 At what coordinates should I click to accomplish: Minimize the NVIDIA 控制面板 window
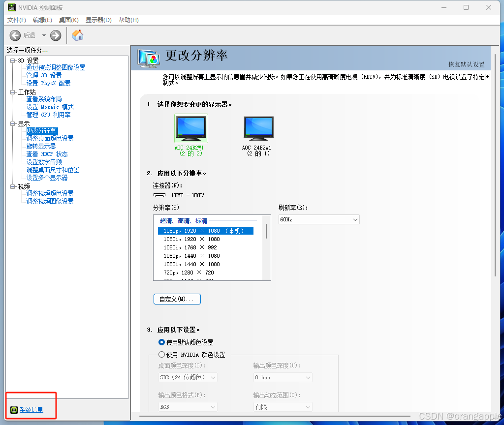pyautogui.click(x=444, y=7)
